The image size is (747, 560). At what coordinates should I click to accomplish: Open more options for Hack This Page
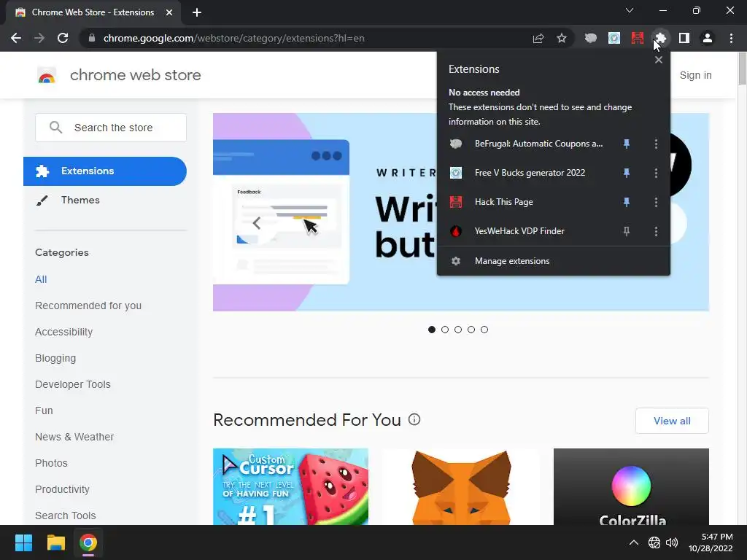[656, 203]
